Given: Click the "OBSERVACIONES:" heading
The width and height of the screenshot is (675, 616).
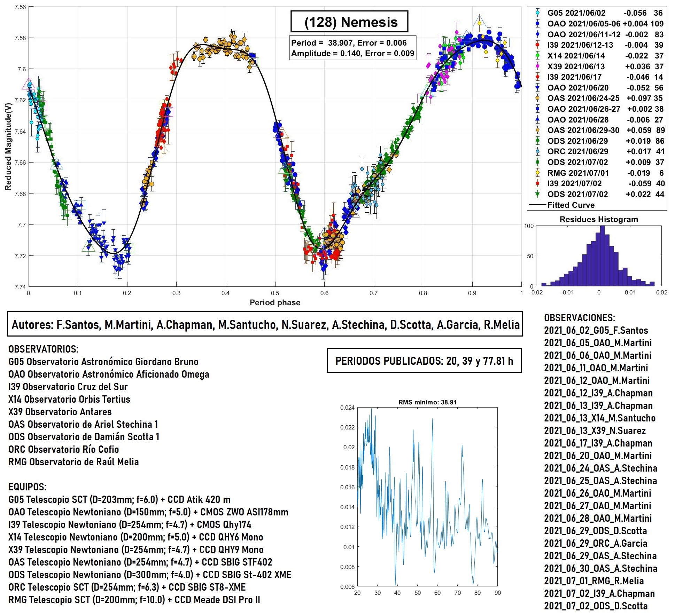Looking at the screenshot, I should click(x=580, y=318).
